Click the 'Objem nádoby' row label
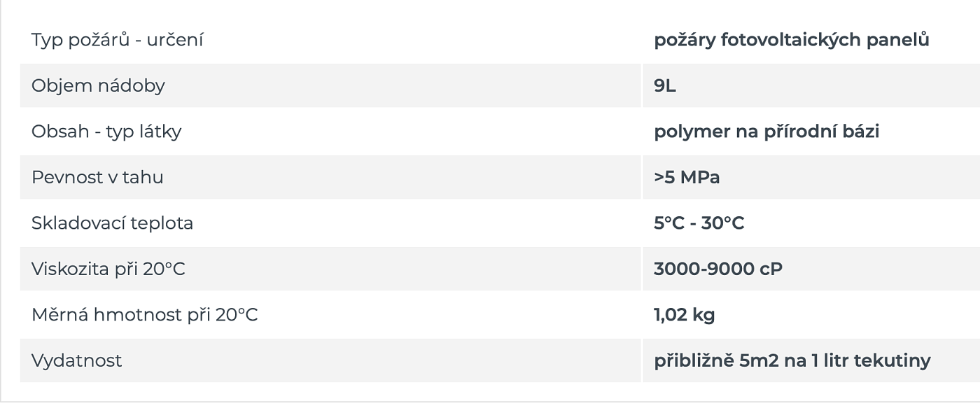 point(98,86)
